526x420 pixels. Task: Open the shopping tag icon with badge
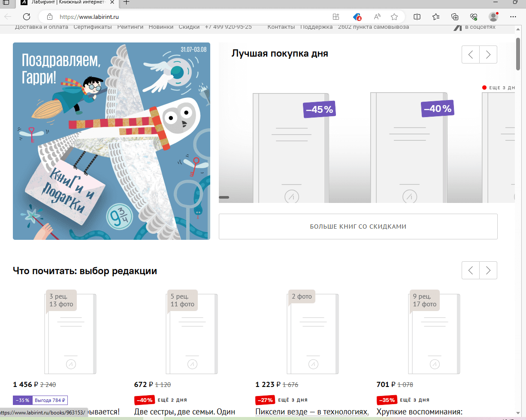[357, 17]
